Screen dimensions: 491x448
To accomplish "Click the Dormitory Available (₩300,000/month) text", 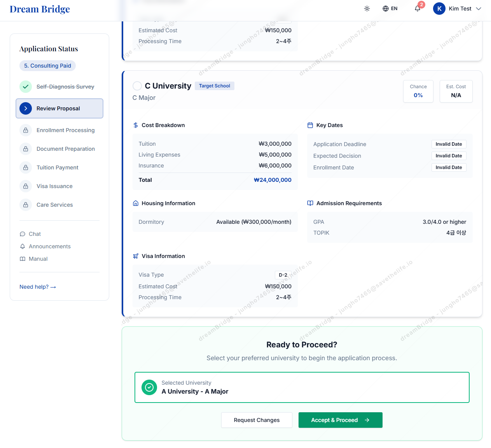I will [254, 222].
